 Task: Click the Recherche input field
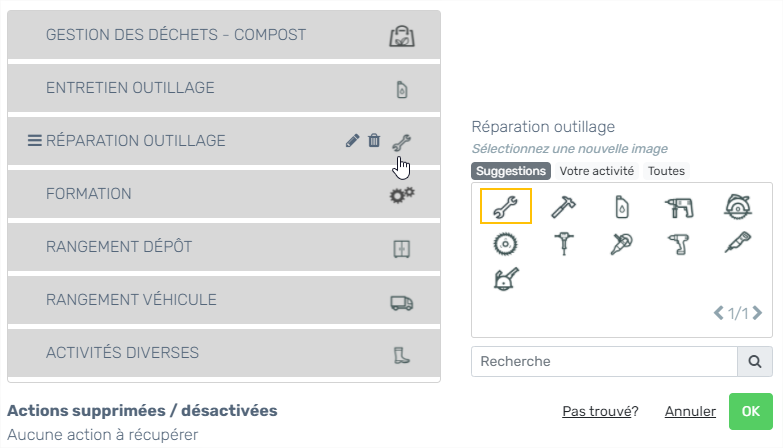[604, 362]
